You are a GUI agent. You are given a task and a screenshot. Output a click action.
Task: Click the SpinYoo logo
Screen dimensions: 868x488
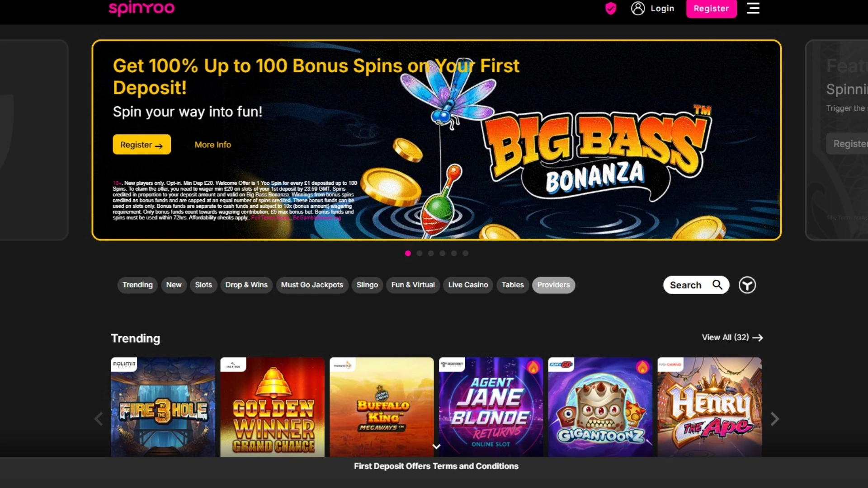[142, 8]
